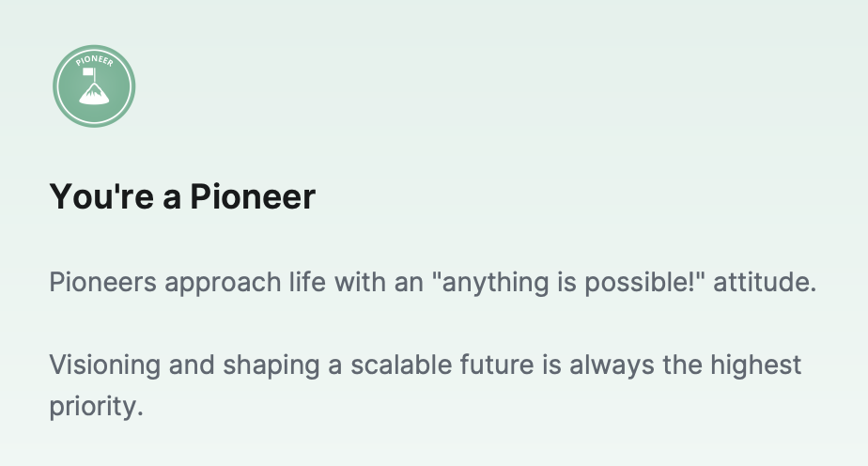Click the word "Pioneer" in the heading
This screenshot has height=466, width=868.
click(253, 196)
